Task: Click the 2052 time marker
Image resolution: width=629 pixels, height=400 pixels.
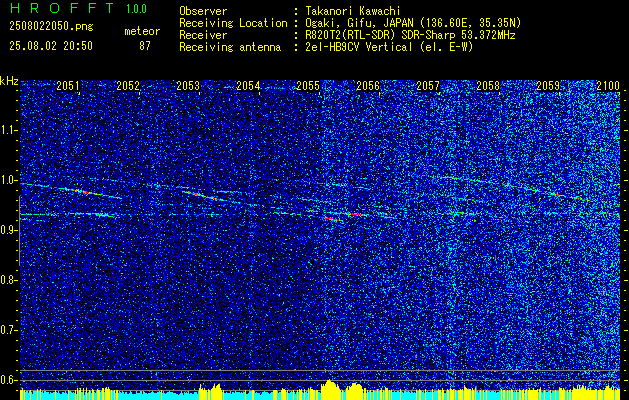Action: (128, 85)
